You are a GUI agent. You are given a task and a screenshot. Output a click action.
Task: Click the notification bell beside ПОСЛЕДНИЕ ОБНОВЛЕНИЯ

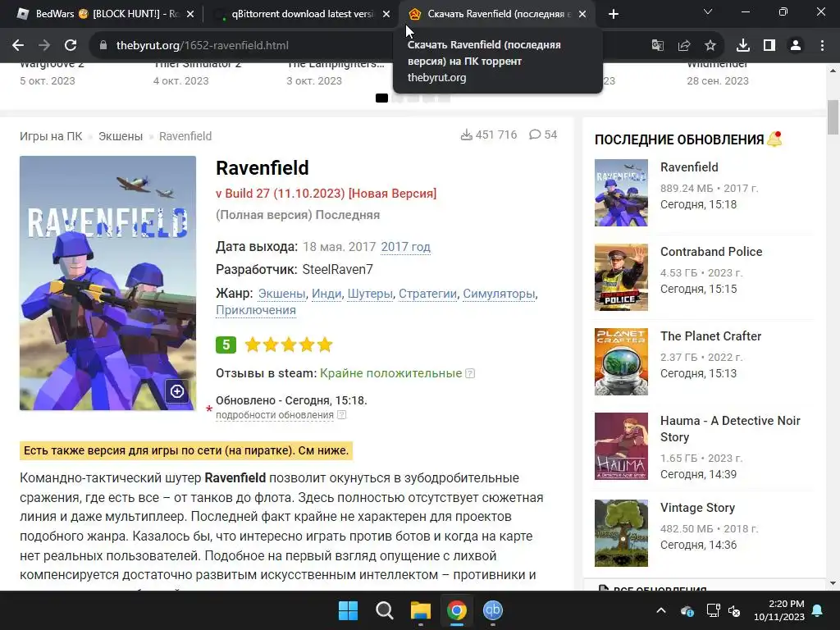pos(774,139)
